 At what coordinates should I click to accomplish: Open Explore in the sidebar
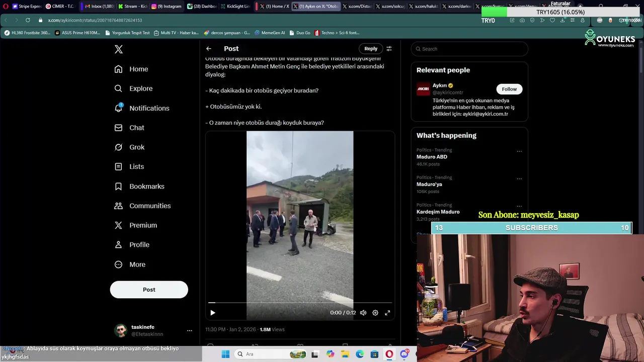click(133, 88)
